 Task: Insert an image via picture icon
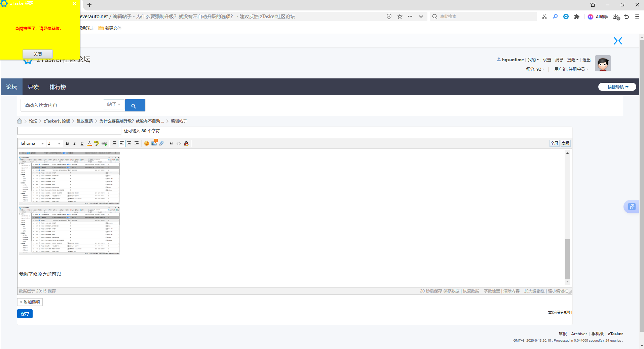[x=154, y=143]
